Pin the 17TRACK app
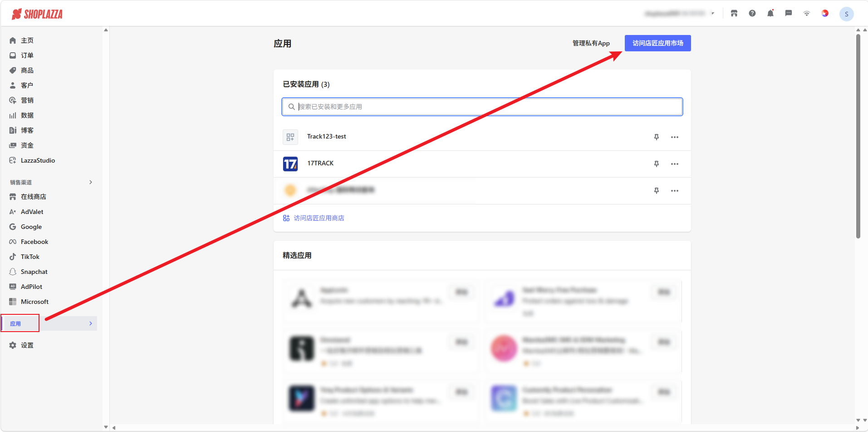The height and width of the screenshot is (432, 868). [x=656, y=164]
